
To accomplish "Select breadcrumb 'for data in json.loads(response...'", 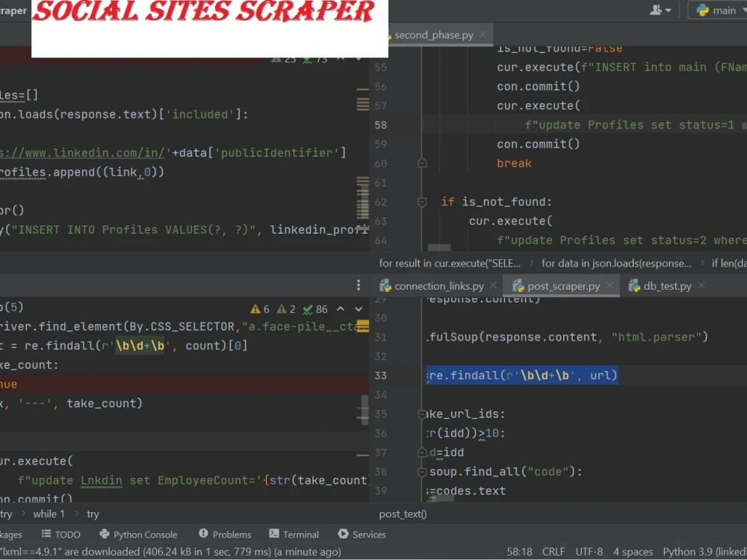I will tap(616, 264).
